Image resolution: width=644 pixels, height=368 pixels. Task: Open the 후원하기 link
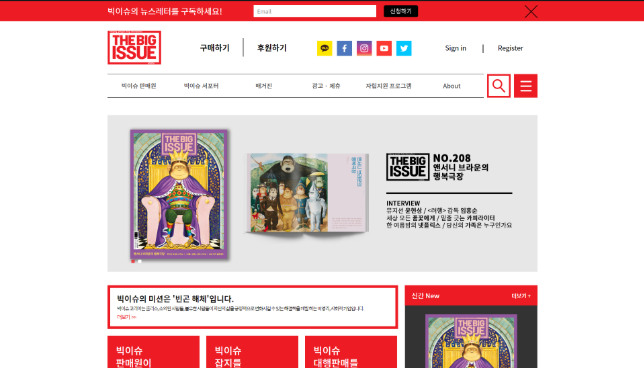(272, 48)
